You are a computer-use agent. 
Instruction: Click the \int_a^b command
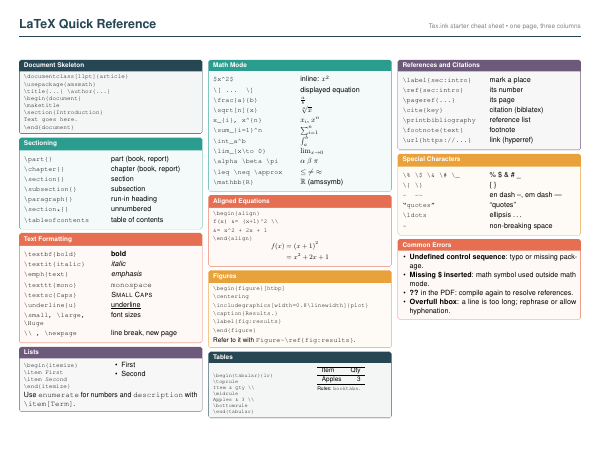pyautogui.click(x=229, y=141)
